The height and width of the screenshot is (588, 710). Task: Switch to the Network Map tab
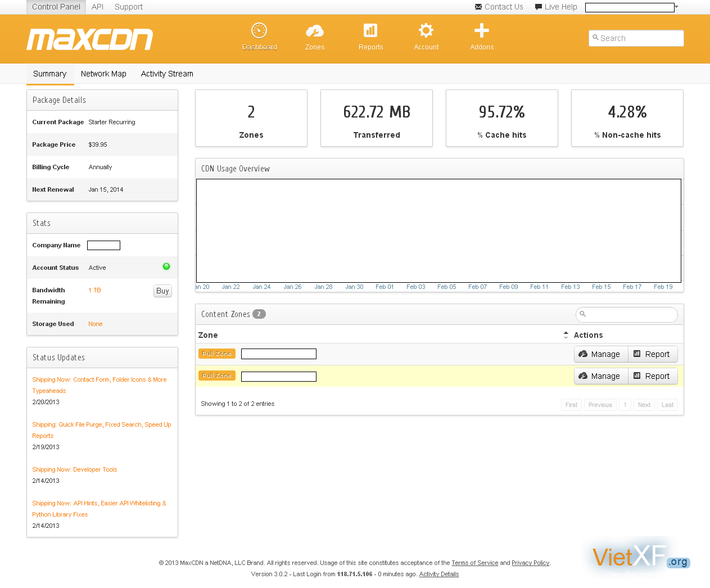coord(103,74)
